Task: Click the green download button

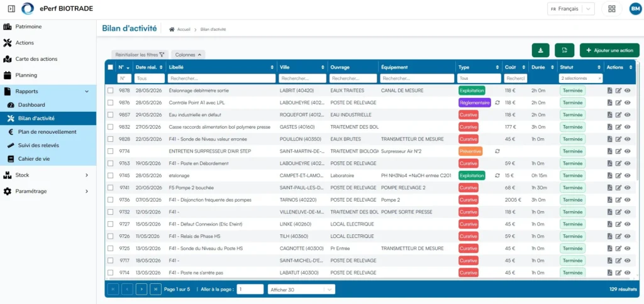Action: [540, 50]
